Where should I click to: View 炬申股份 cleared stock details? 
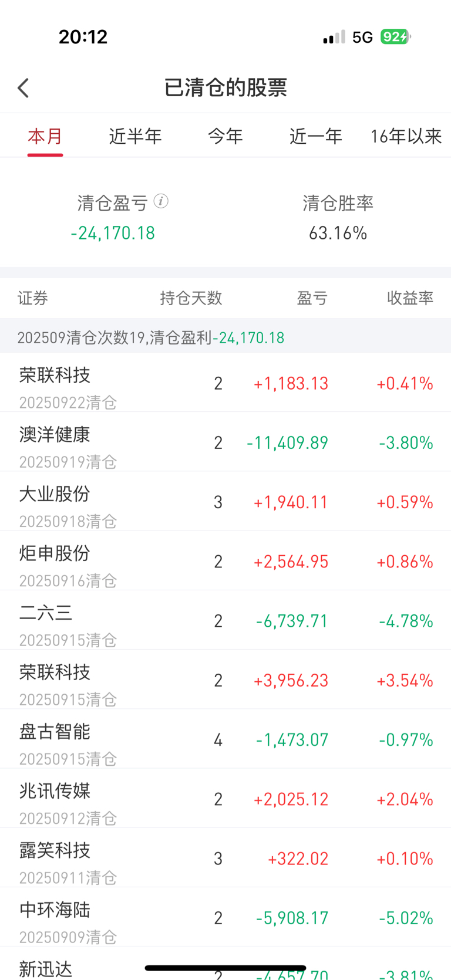(225, 560)
